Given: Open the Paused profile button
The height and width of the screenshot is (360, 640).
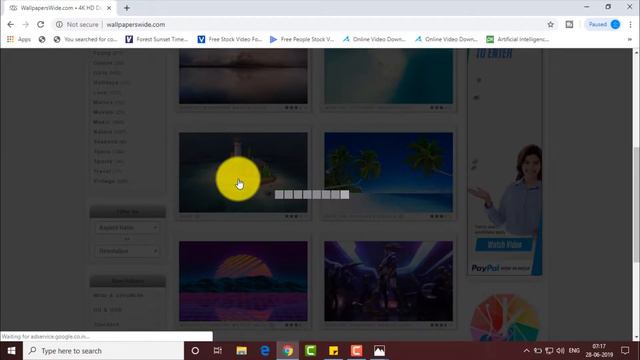Looking at the screenshot, I should tap(604, 24).
